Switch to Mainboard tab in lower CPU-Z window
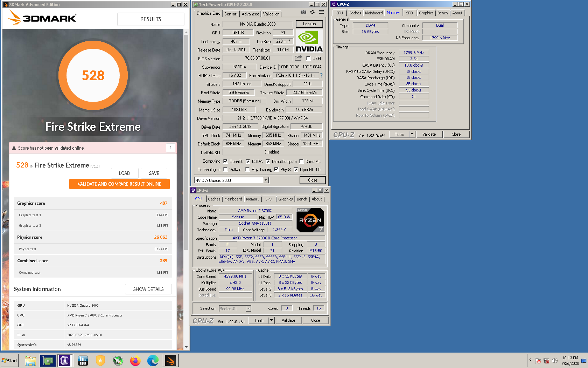 tap(233, 199)
